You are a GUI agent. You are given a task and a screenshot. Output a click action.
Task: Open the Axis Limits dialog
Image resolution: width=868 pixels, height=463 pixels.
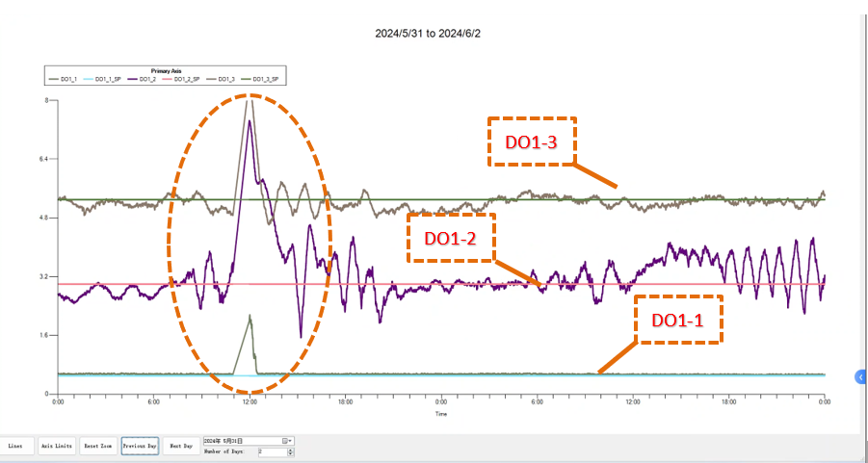click(x=57, y=446)
